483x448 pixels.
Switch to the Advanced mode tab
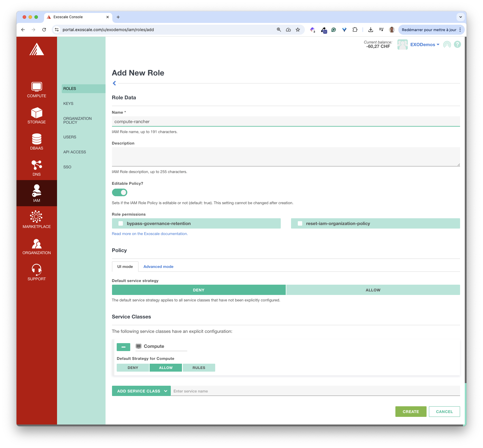(158, 267)
